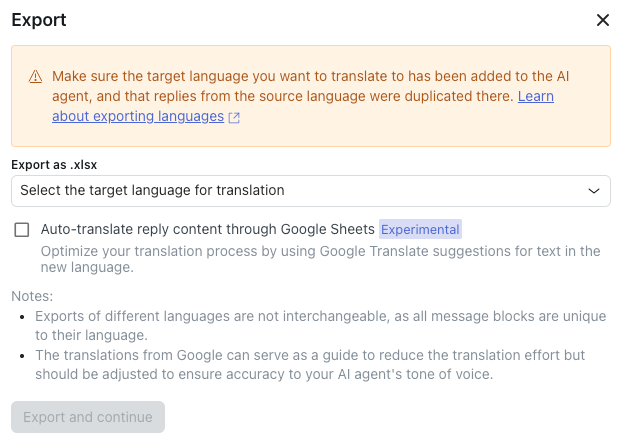
Task: Close the Export dialog
Action: click(x=602, y=20)
